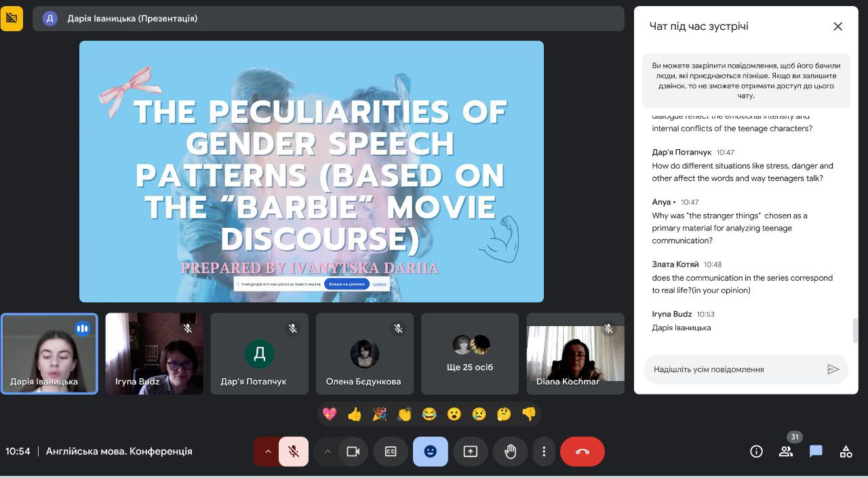Leave the call with the red hang-up button
This screenshot has width=868, height=478.
(583, 452)
